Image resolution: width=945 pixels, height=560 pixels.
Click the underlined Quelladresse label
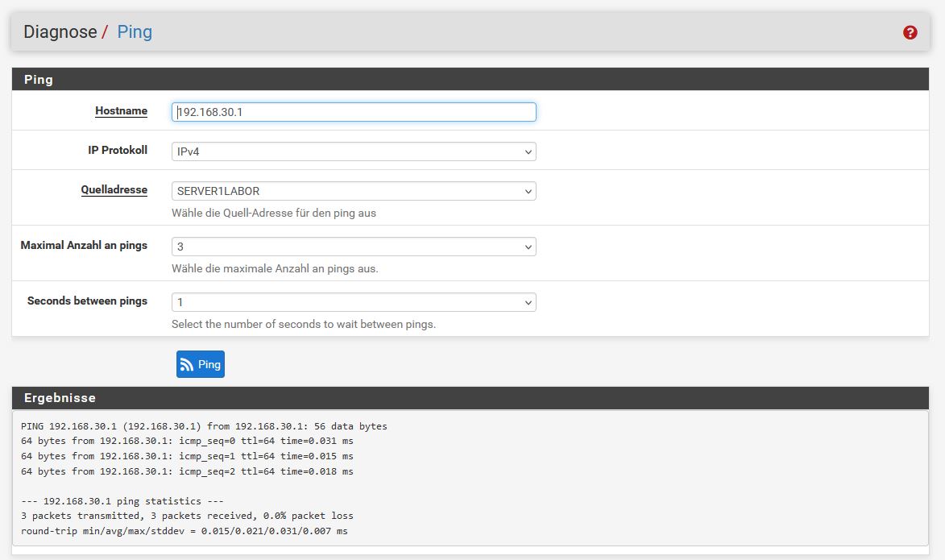point(114,190)
